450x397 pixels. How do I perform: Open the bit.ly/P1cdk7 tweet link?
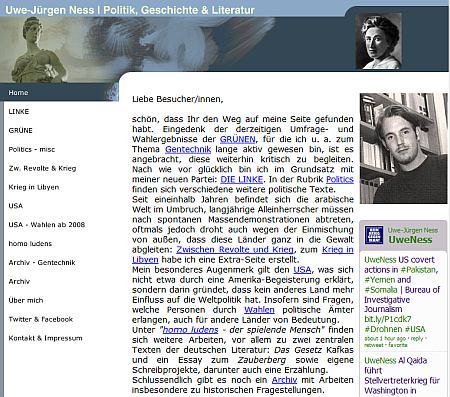tap(388, 319)
